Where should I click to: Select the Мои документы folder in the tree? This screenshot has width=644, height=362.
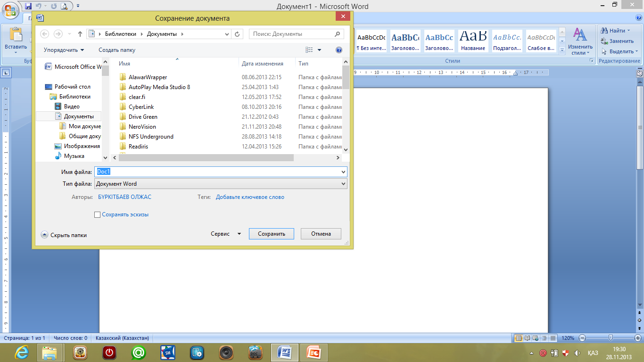[80, 126]
